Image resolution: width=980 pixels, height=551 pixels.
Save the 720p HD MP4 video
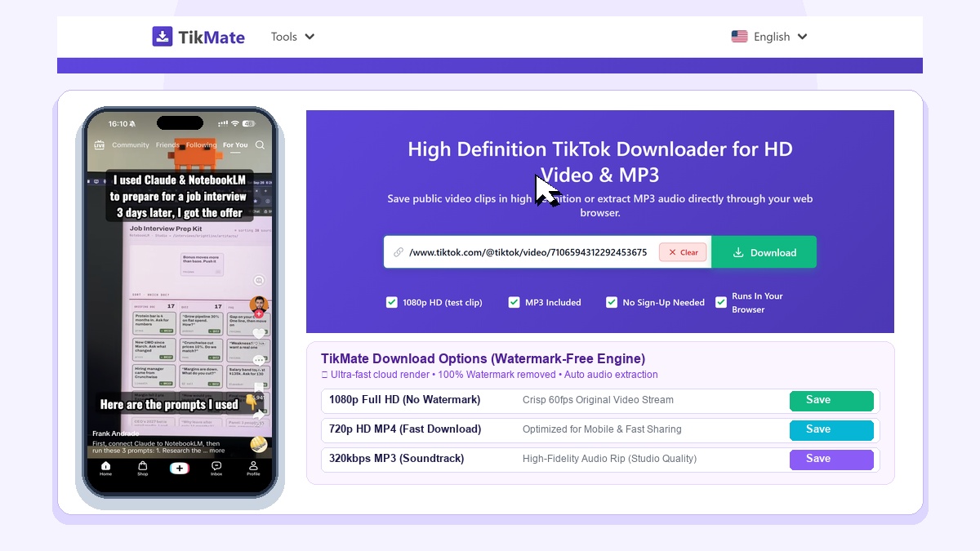pyautogui.click(x=831, y=430)
